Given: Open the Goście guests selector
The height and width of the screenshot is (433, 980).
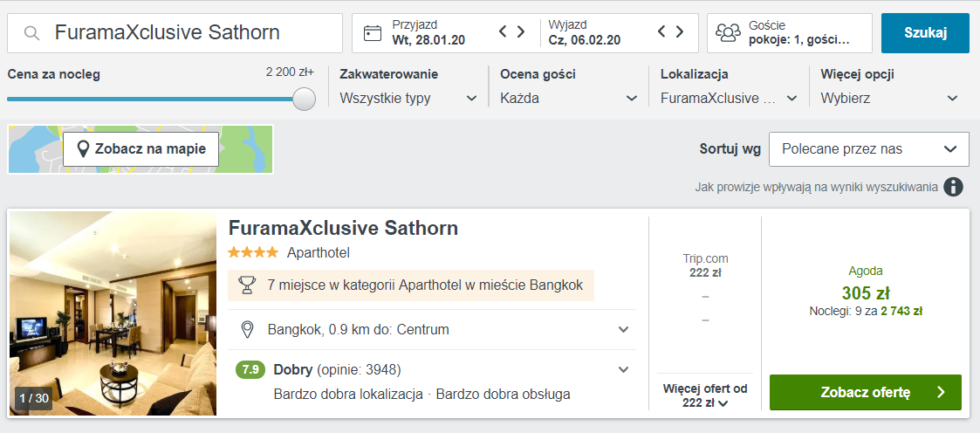Looking at the screenshot, I should (790, 33).
